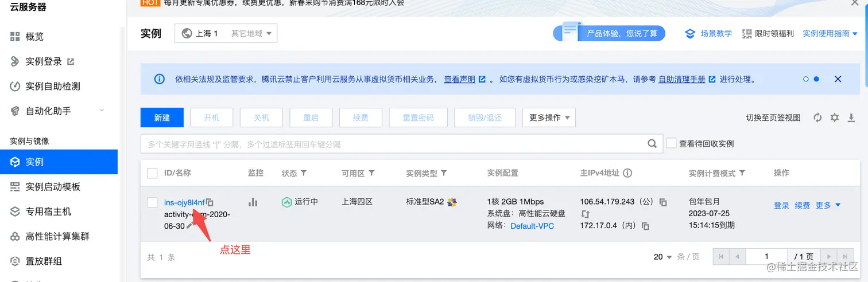Open 场景教学 link at top

pos(716,33)
